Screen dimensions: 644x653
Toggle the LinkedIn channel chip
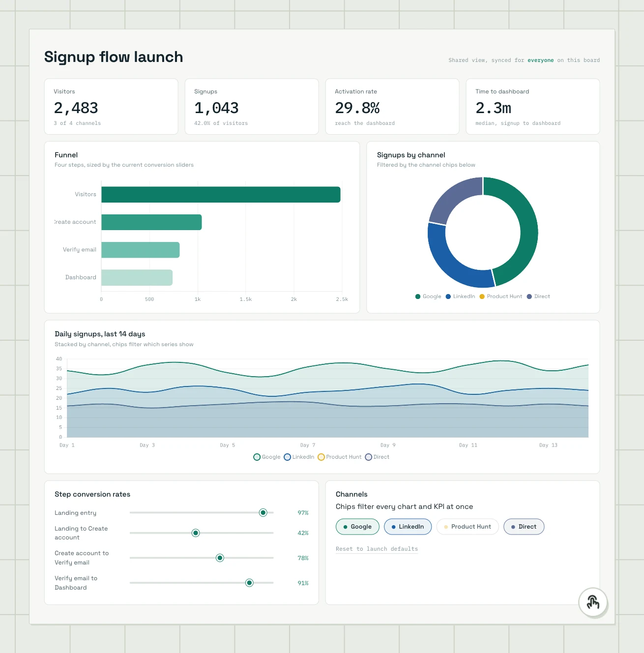[x=408, y=527]
